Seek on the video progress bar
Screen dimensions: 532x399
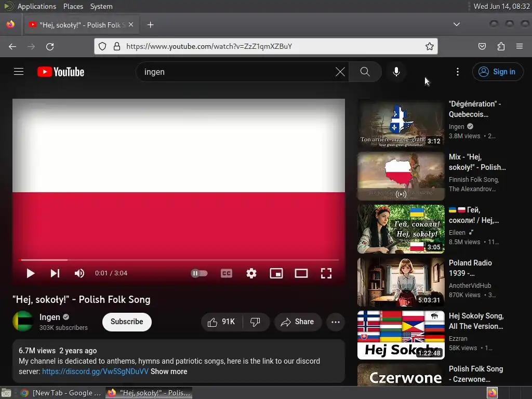[179, 260]
